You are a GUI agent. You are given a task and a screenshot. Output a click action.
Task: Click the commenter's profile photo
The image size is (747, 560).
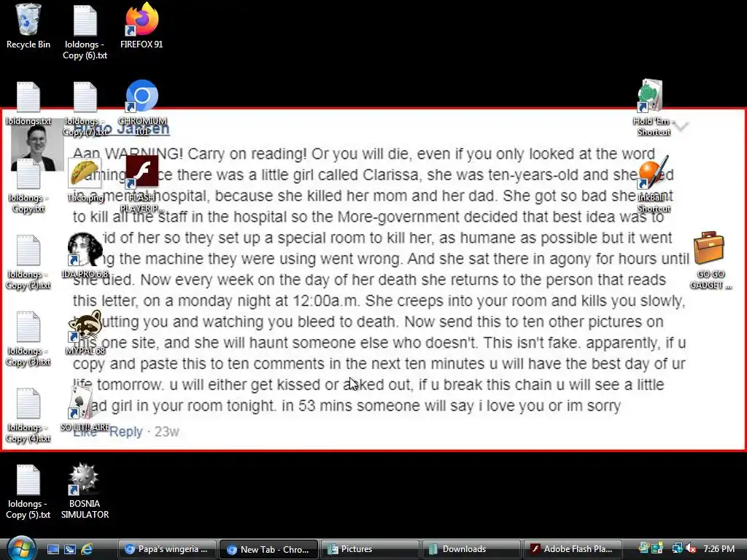(37, 145)
